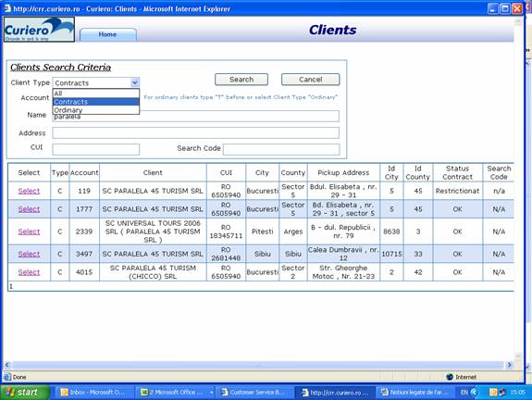Click the Curiero logo
The height and width of the screenshot is (400, 532).
point(39,30)
